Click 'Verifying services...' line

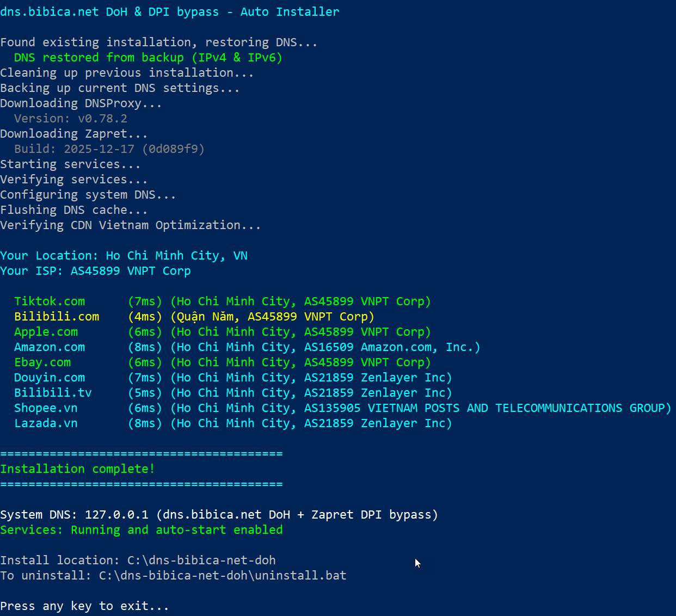[74, 180]
